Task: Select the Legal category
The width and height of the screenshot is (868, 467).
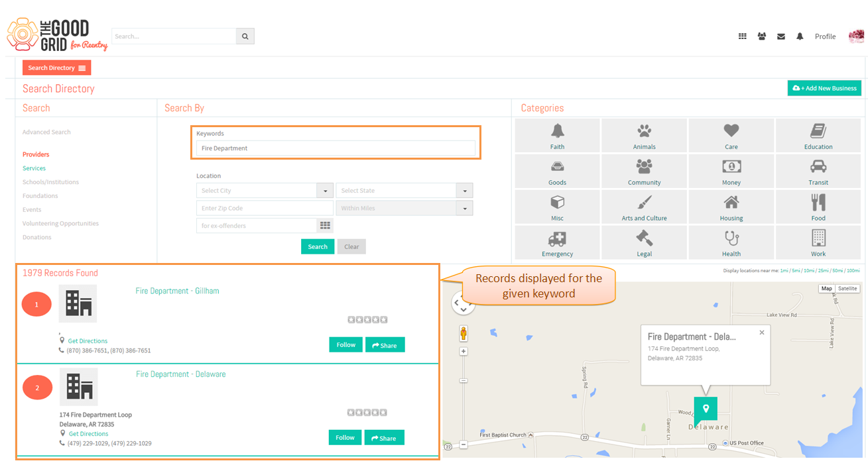Action: tap(644, 243)
